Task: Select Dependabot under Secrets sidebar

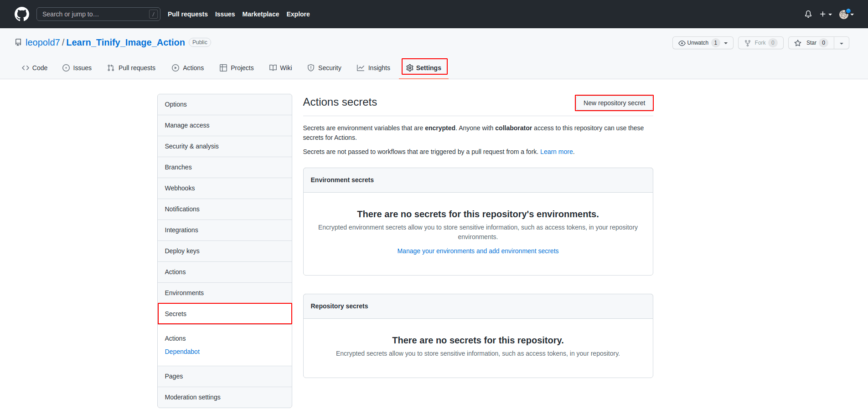Action: coord(182,352)
